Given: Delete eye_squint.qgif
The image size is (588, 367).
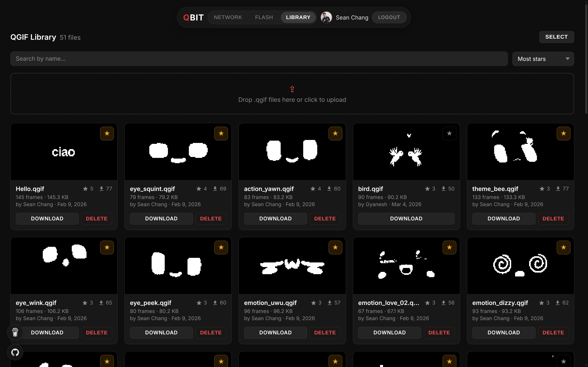Looking at the screenshot, I should tap(211, 219).
